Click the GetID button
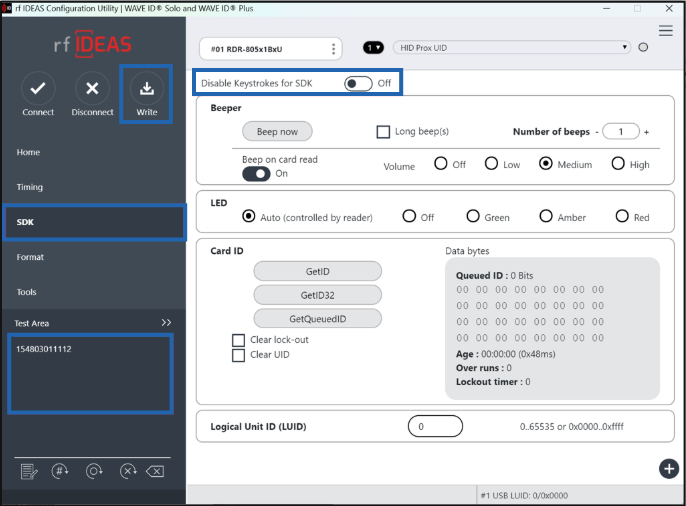Image resolution: width=686 pixels, height=506 pixels. (318, 272)
